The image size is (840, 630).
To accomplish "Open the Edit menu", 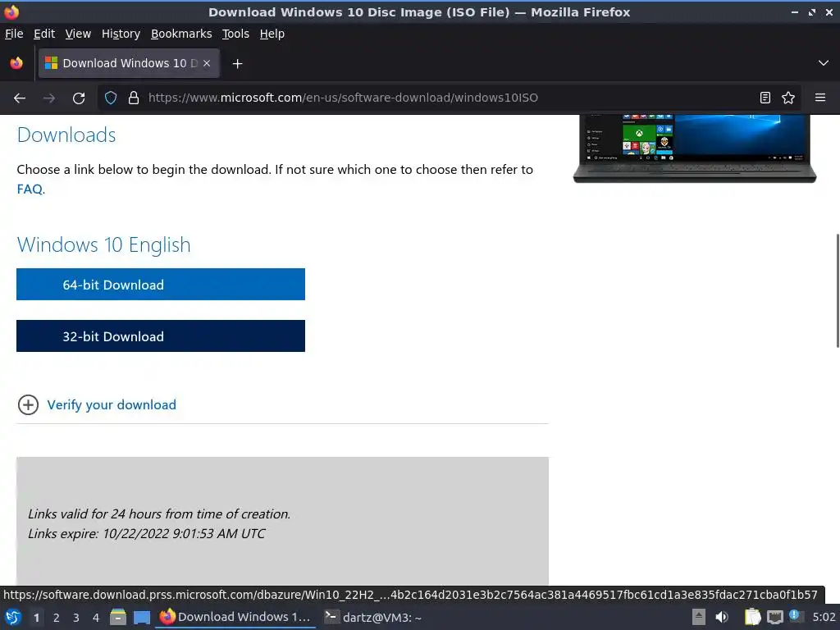I will tap(44, 34).
